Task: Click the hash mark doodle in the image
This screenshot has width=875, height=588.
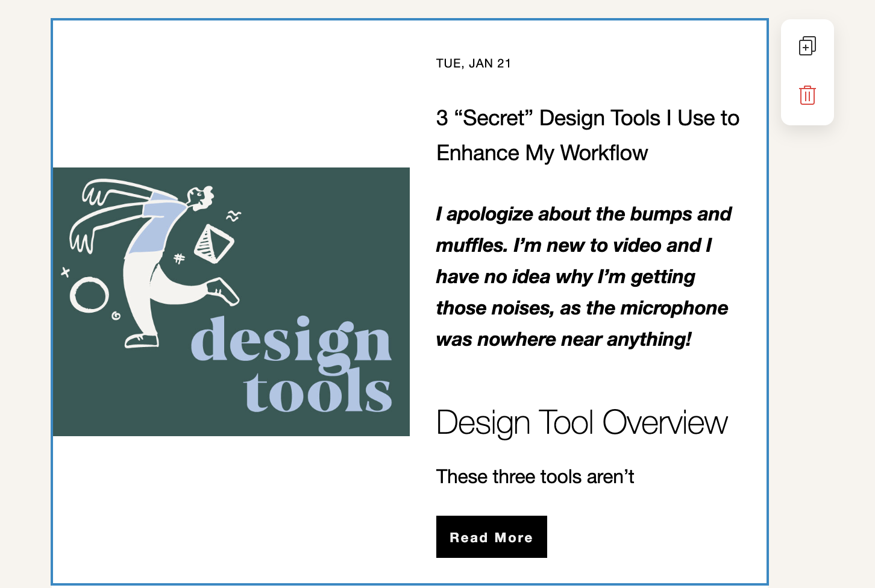Action: (x=179, y=259)
